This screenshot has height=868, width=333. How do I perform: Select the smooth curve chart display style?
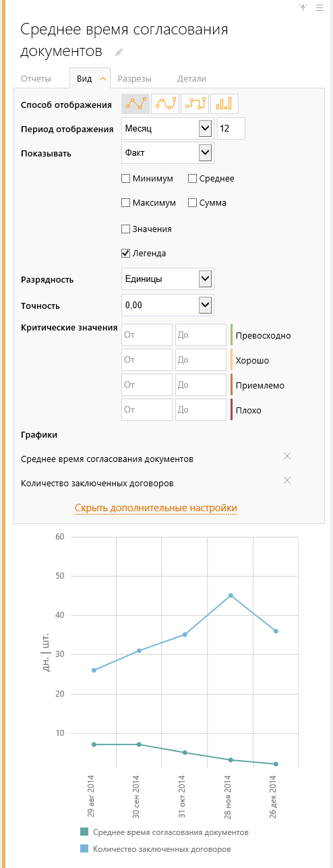pyautogui.click(x=165, y=103)
